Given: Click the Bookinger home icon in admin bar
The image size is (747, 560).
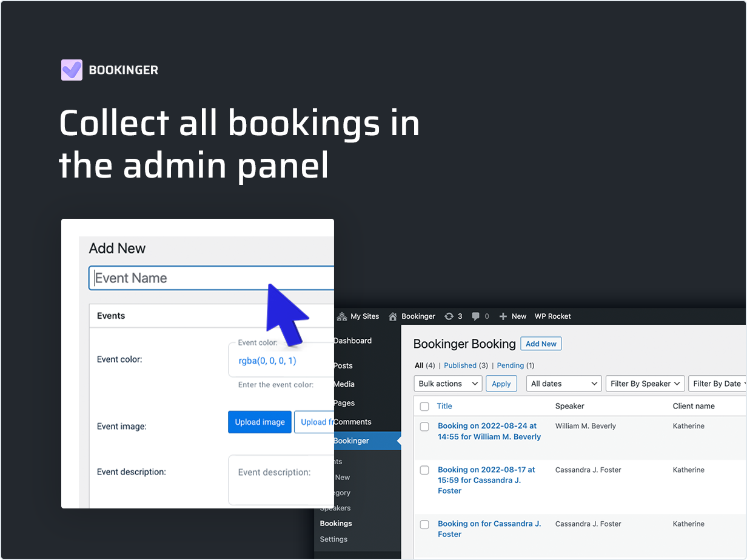Looking at the screenshot, I should pyautogui.click(x=393, y=316).
